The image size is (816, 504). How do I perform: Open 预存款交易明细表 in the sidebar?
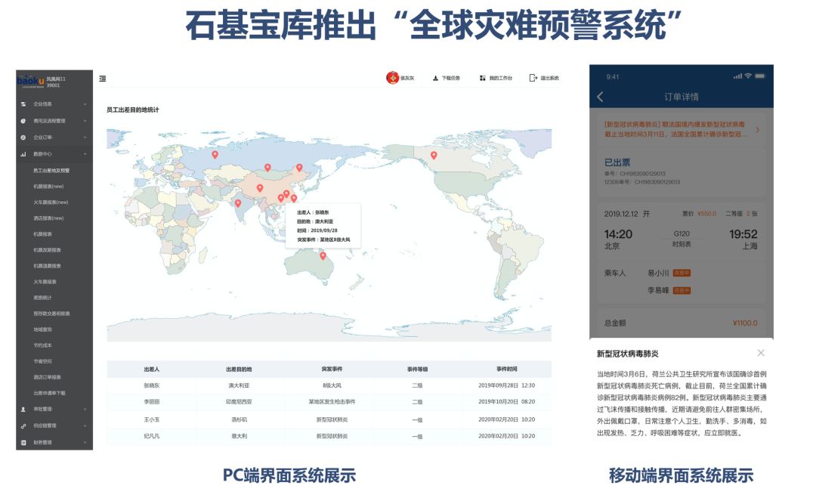[x=51, y=314]
